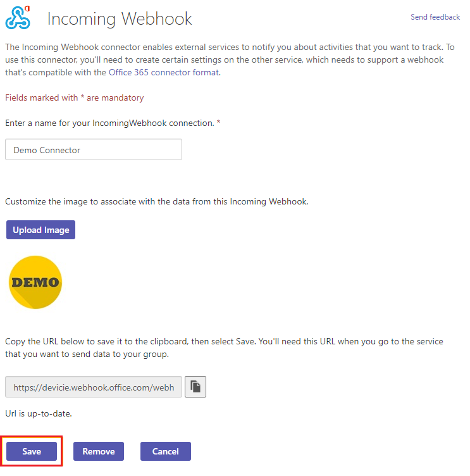Click the webhook URL text field
Image resolution: width=470 pixels, height=476 pixels.
click(x=94, y=387)
